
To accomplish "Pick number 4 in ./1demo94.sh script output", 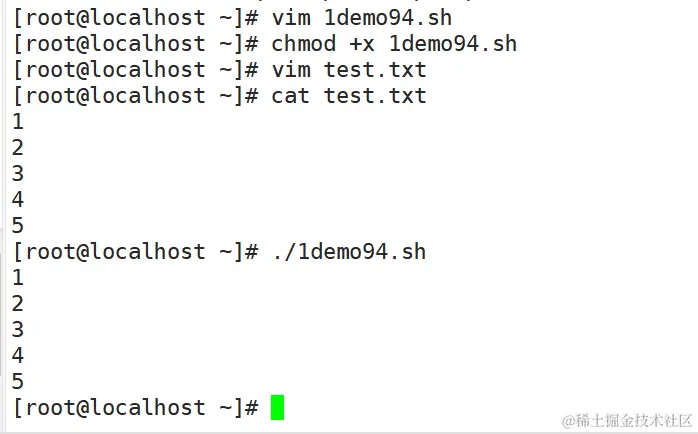I will (18, 356).
